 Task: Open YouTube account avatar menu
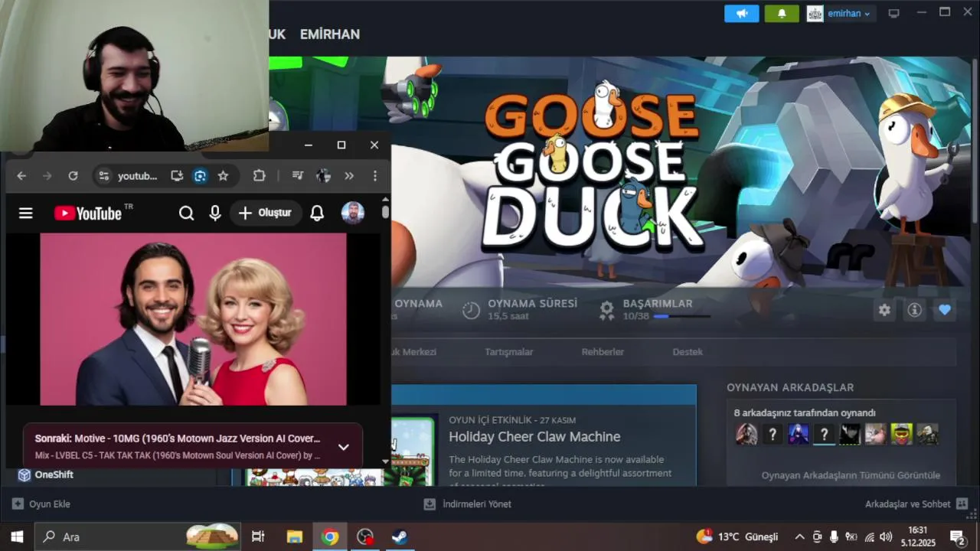(x=353, y=213)
